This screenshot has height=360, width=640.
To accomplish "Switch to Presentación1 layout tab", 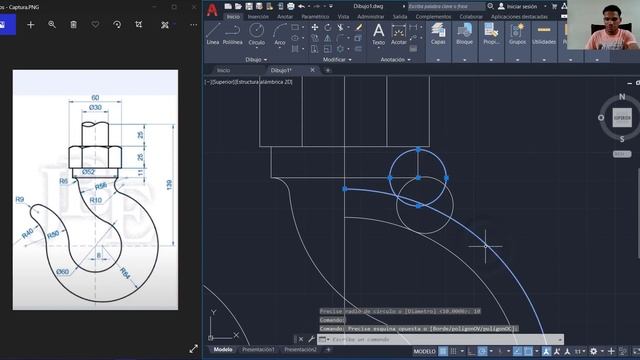I will point(258,349).
